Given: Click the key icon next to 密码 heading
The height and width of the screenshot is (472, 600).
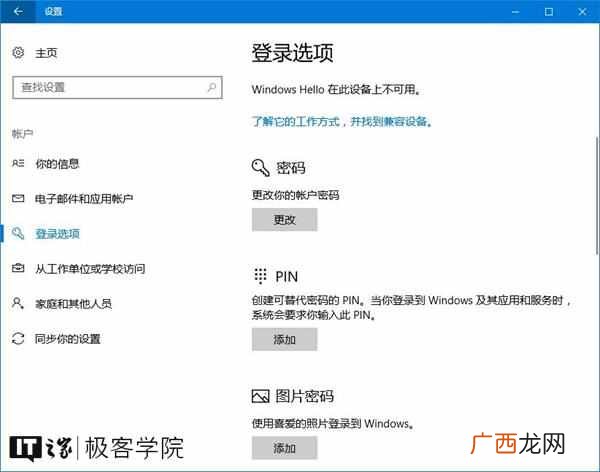Looking at the screenshot, I should click(x=261, y=168).
